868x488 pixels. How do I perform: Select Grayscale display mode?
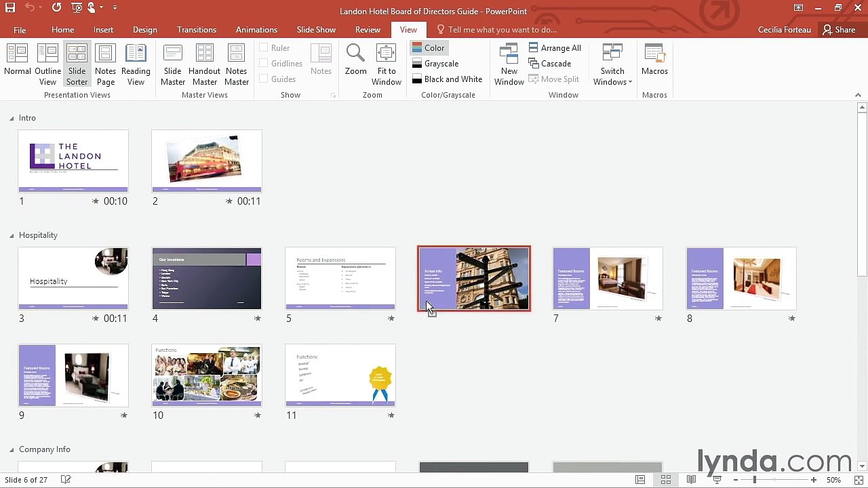tap(435, 64)
